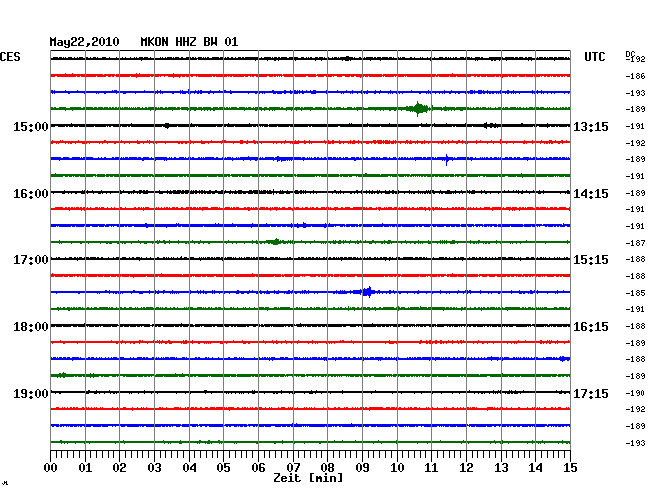The image size is (650, 494).
Task: Select minute 10 on the time axis
Action: coord(397,467)
